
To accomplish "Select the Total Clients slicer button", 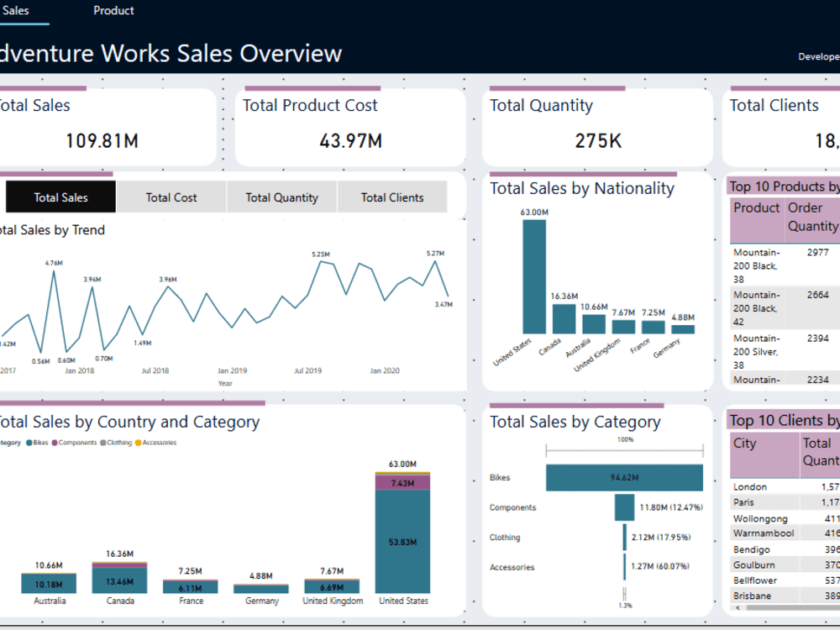I will click(392, 197).
